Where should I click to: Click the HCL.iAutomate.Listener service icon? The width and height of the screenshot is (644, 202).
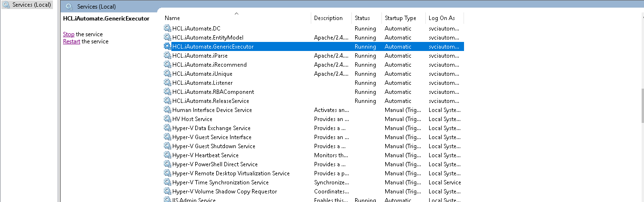[x=167, y=83]
